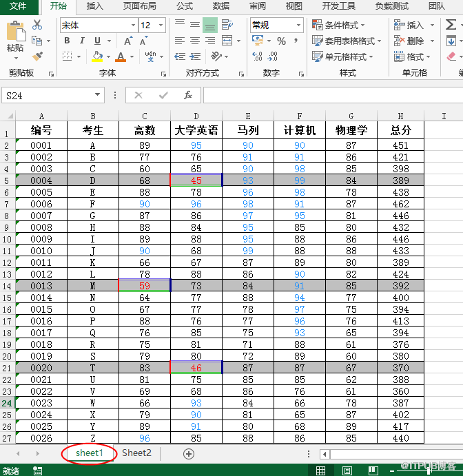The height and width of the screenshot is (476, 463).
Task: Switch to the Sheet2 worksheet tab
Action: (136, 453)
